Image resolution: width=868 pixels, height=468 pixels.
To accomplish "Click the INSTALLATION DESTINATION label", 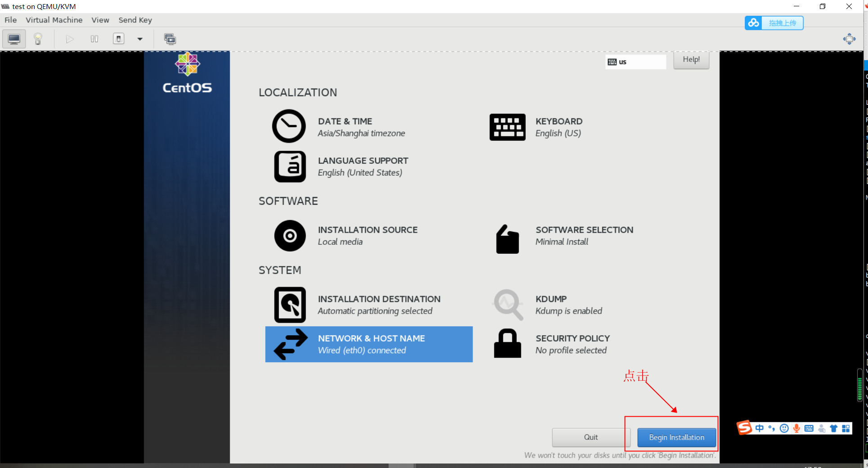I will (x=379, y=299).
